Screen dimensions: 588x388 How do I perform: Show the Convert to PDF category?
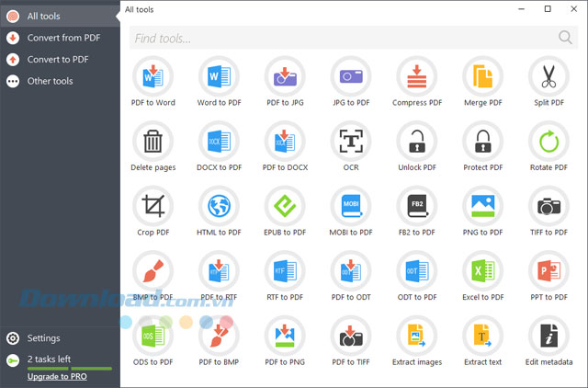(x=60, y=59)
